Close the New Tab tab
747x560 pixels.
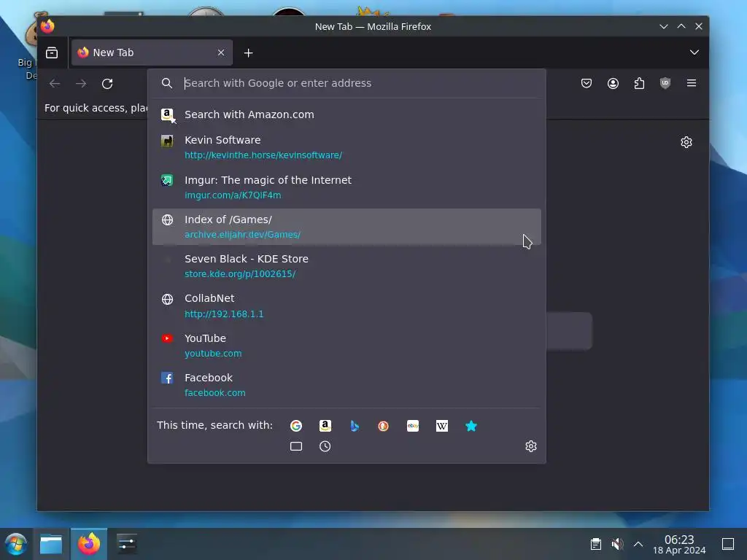[221, 52]
